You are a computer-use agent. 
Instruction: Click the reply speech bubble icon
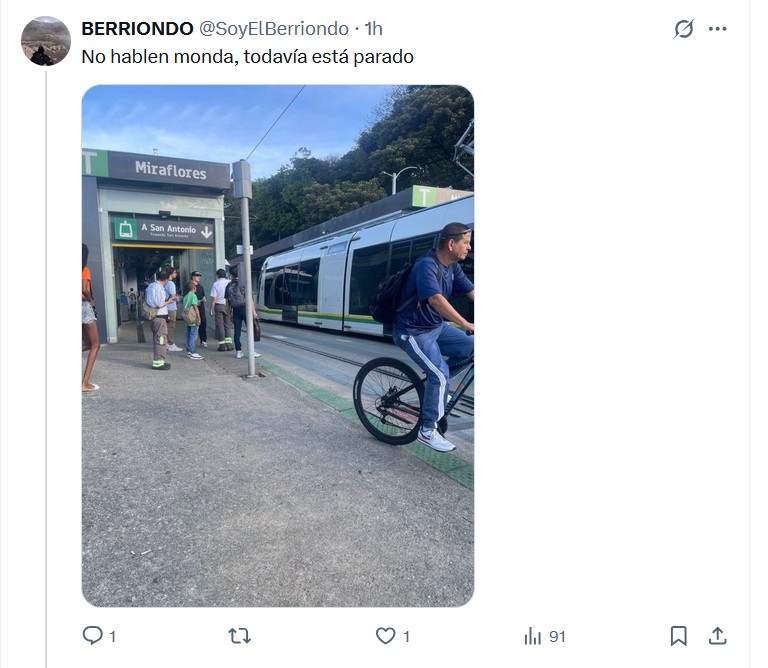[x=92, y=635]
